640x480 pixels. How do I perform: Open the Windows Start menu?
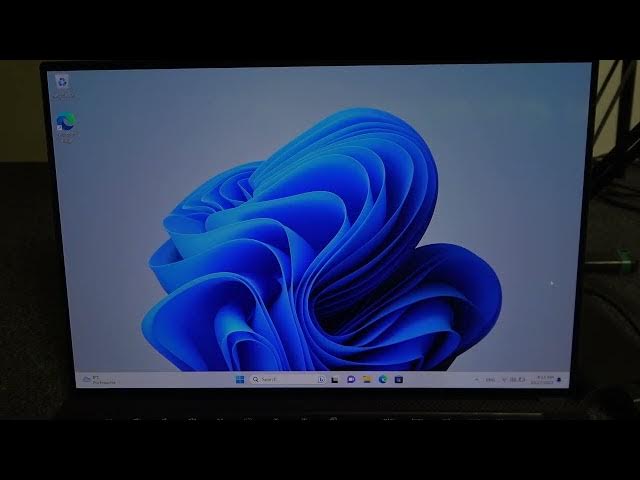pos(240,380)
